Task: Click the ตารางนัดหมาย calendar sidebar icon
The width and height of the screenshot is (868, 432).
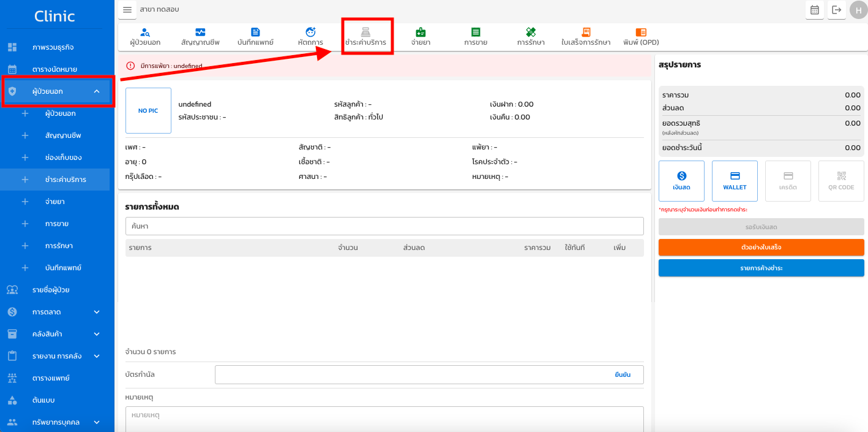Action: pyautogui.click(x=12, y=69)
